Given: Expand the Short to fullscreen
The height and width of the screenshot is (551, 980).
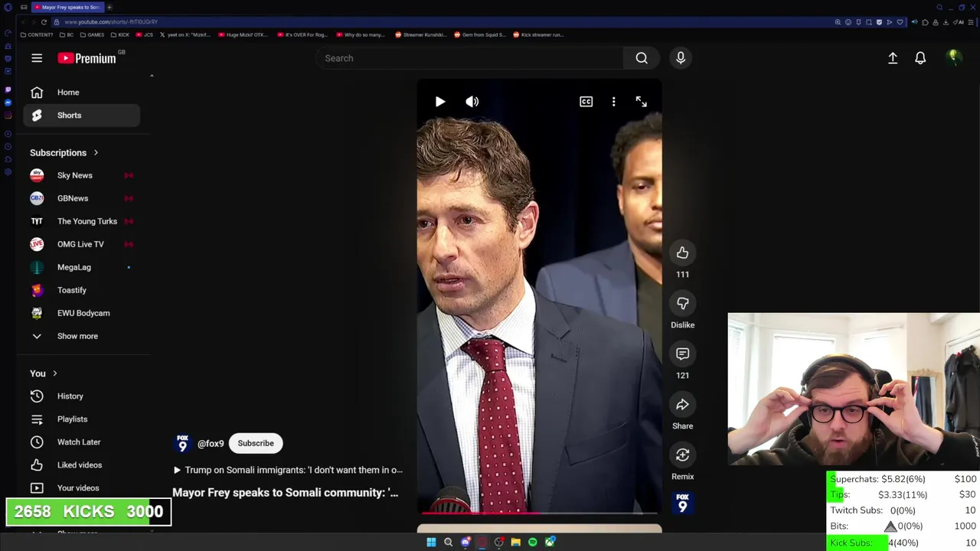Looking at the screenshot, I should click(x=641, y=102).
